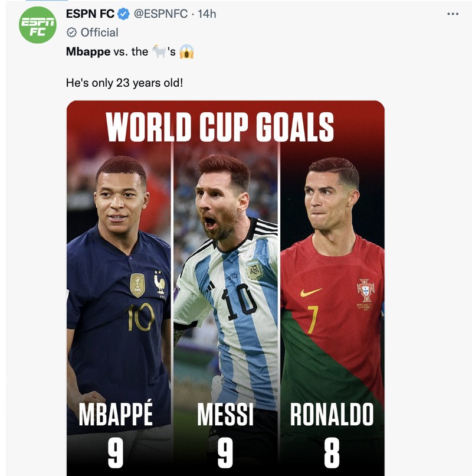Click the FIFA crest on Mbappé's jersey

coord(137,282)
